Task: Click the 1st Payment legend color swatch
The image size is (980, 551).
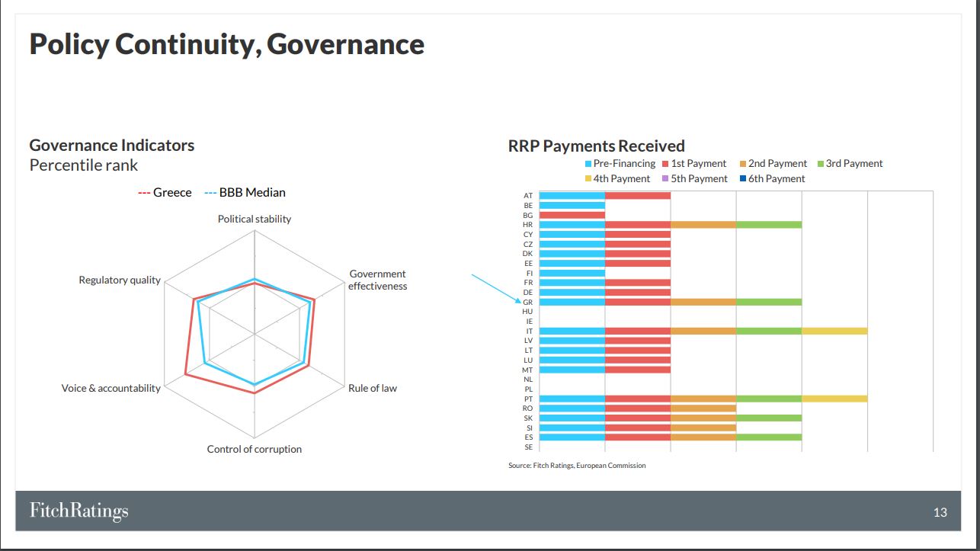Action: [665, 164]
